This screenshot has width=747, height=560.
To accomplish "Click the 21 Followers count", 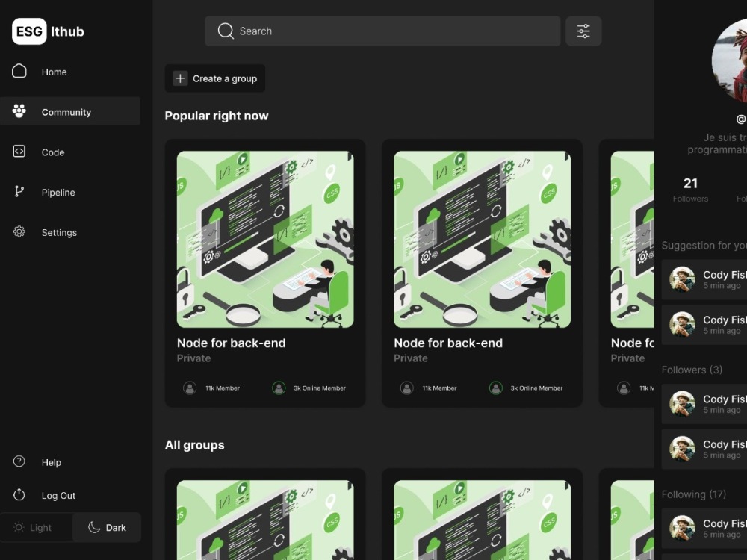I will pyautogui.click(x=690, y=189).
